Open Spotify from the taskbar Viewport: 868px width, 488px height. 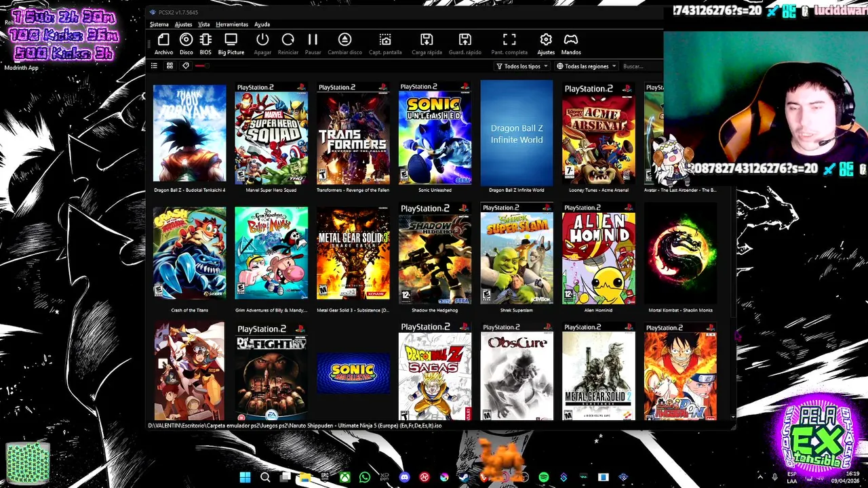click(x=543, y=478)
